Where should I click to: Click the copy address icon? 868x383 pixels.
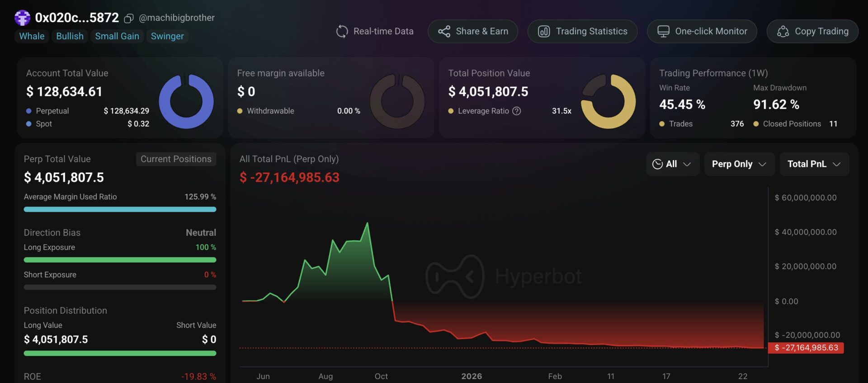click(129, 18)
